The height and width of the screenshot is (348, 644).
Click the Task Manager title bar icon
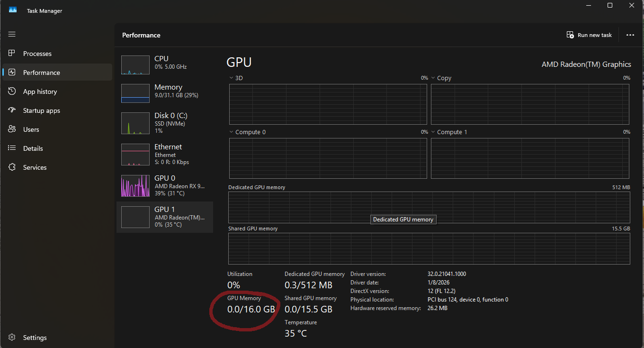[x=13, y=10]
